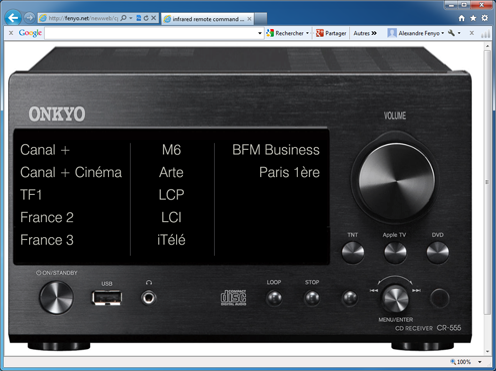Viewport: 496px width, 371px height.
Task: Expand the Autres chevron menu
Action: (365, 33)
